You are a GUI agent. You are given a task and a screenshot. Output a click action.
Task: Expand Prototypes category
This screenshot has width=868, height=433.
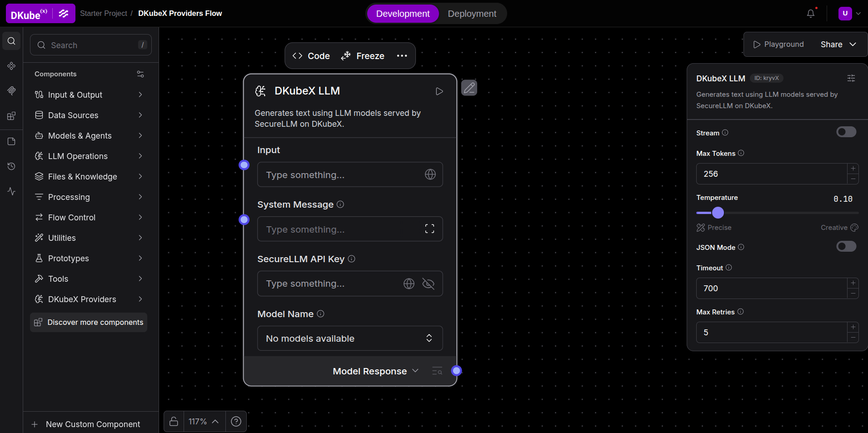[89, 258]
